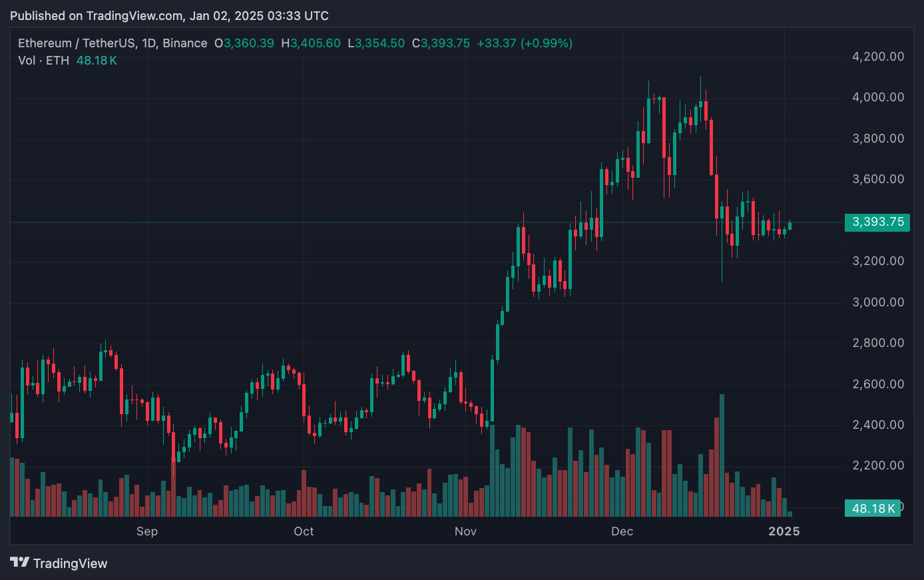Open the Published on TradingView.com header text
Screen dimensions: 924x580
169,15
